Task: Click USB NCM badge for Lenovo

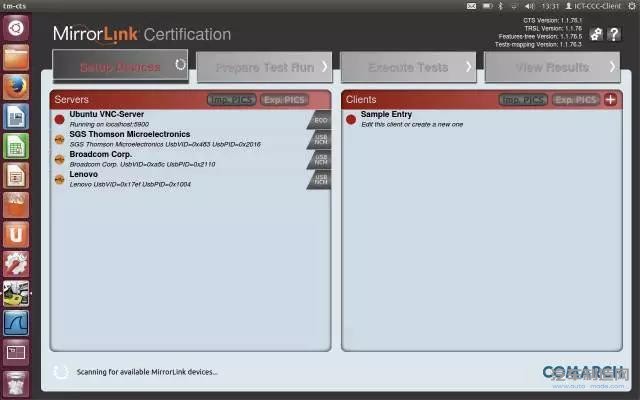Action: (x=319, y=180)
